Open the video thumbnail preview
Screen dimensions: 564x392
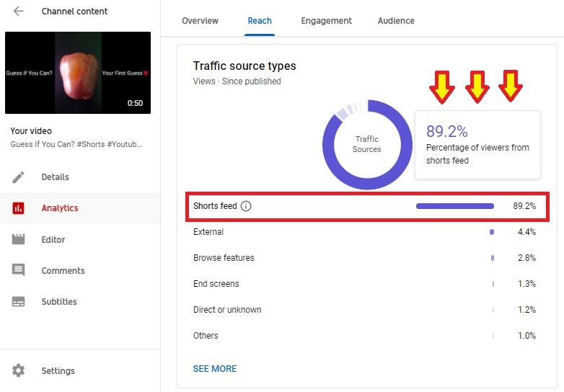(x=78, y=73)
